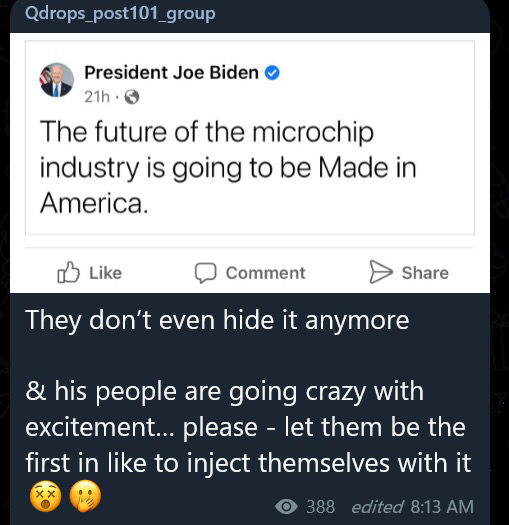
Task: Click the 21h post timestamp
Action: (97, 97)
